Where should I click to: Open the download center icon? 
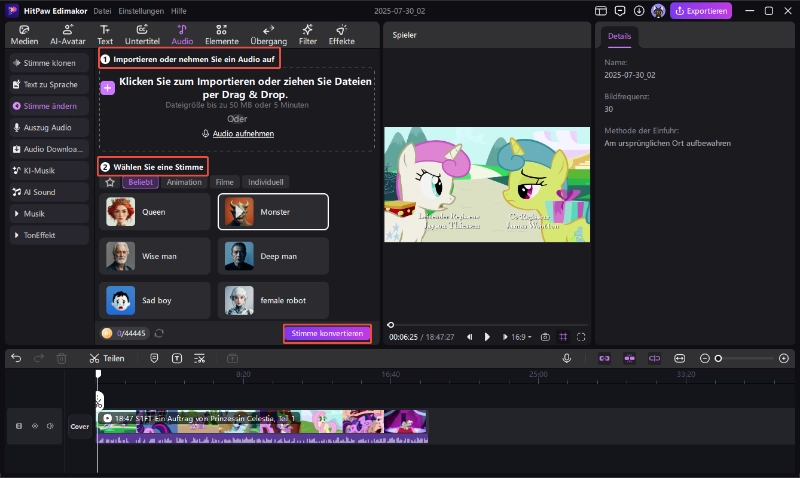(639, 11)
